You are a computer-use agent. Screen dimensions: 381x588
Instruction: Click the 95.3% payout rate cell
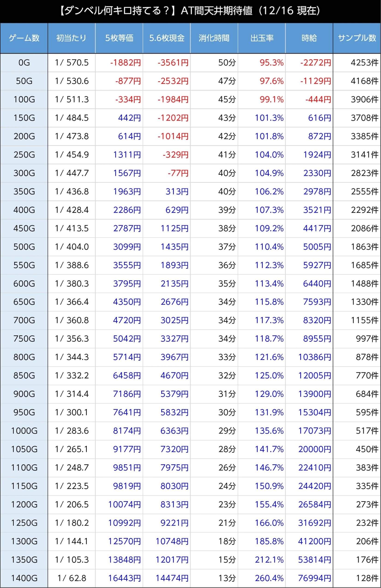tap(262, 63)
